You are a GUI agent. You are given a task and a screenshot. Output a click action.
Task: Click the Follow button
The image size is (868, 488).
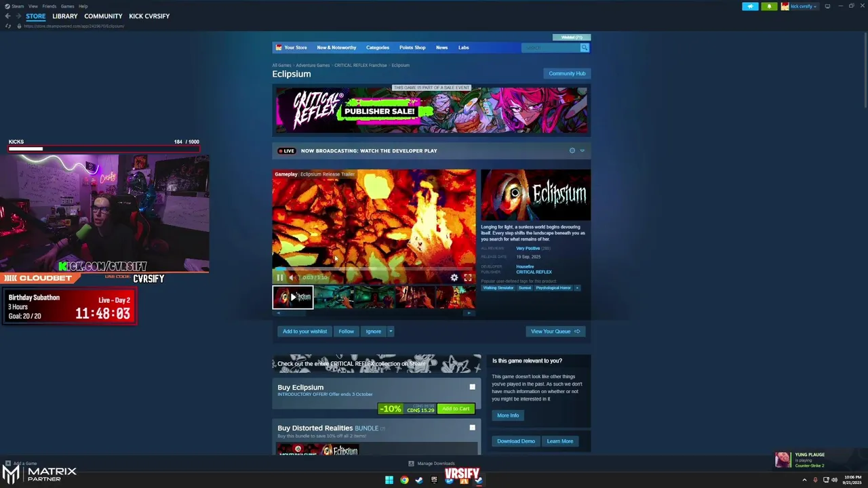pyautogui.click(x=346, y=331)
